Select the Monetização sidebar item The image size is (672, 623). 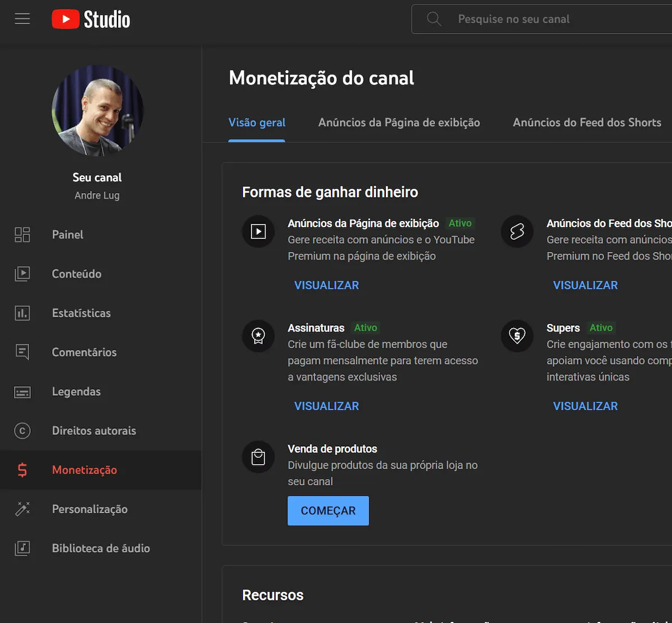[x=101, y=470]
